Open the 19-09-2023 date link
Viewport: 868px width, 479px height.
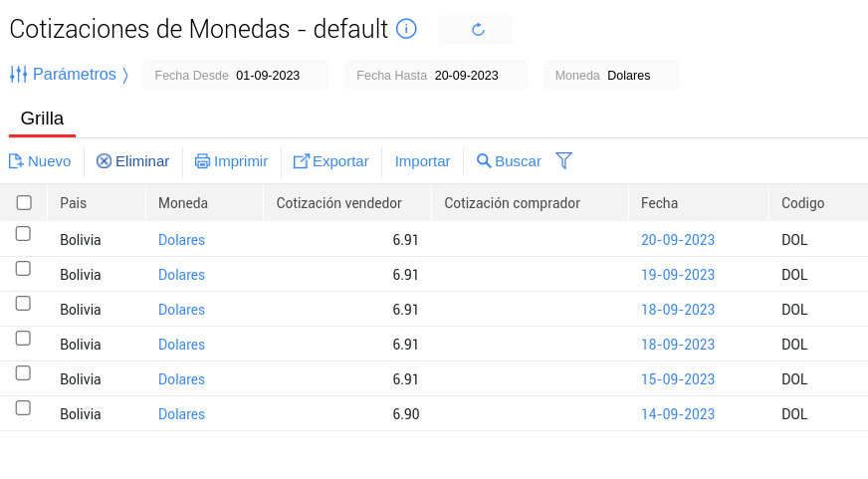(x=678, y=275)
